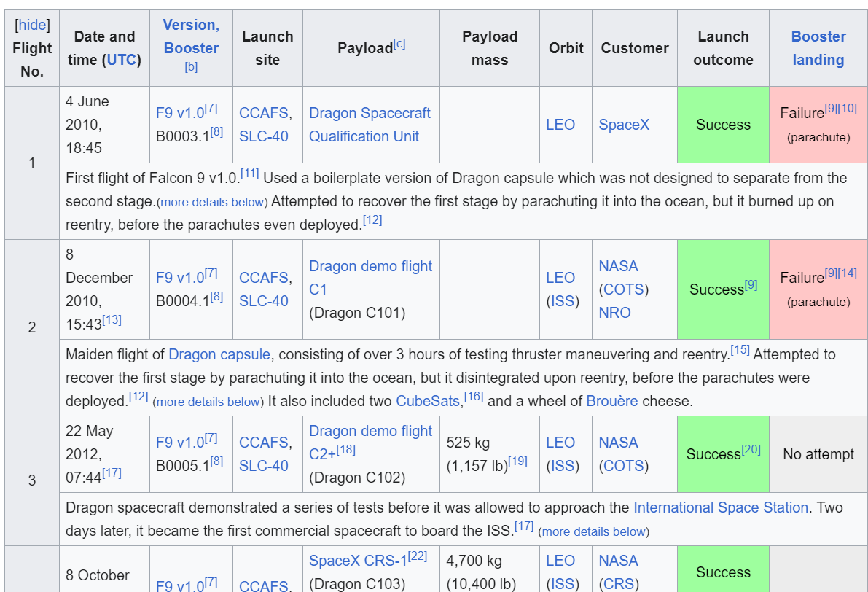Click footnote [c] beside Payload header

[x=399, y=44]
